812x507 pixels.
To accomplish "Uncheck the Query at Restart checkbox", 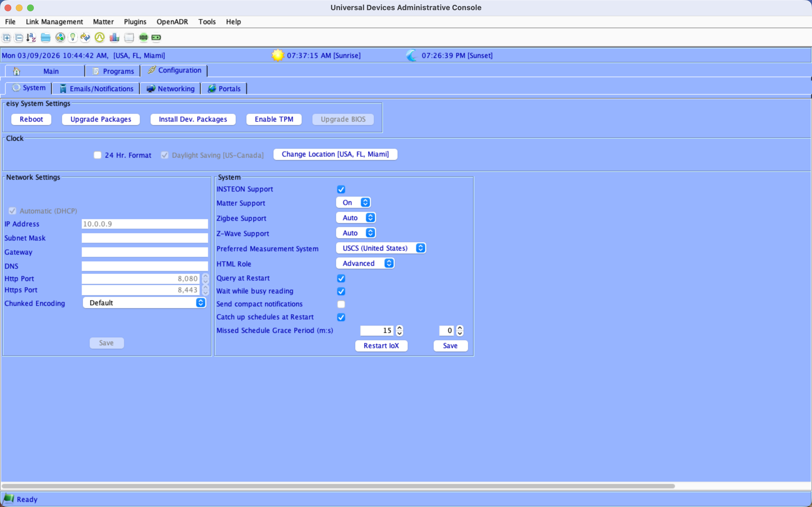I will (341, 278).
